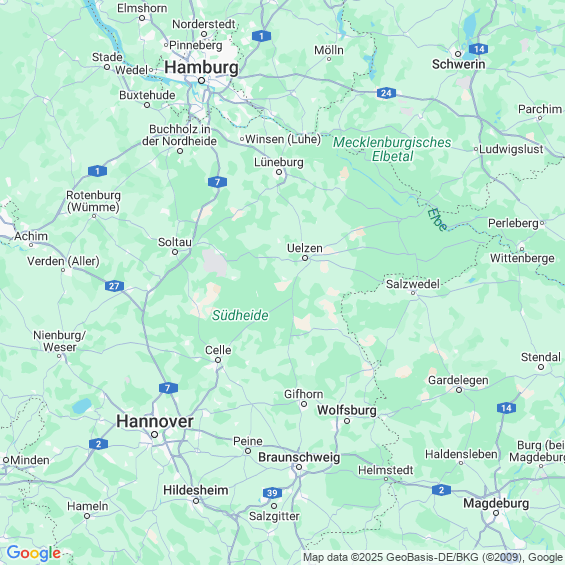Click the A39 highway shield near Salzgitter

tap(272, 493)
